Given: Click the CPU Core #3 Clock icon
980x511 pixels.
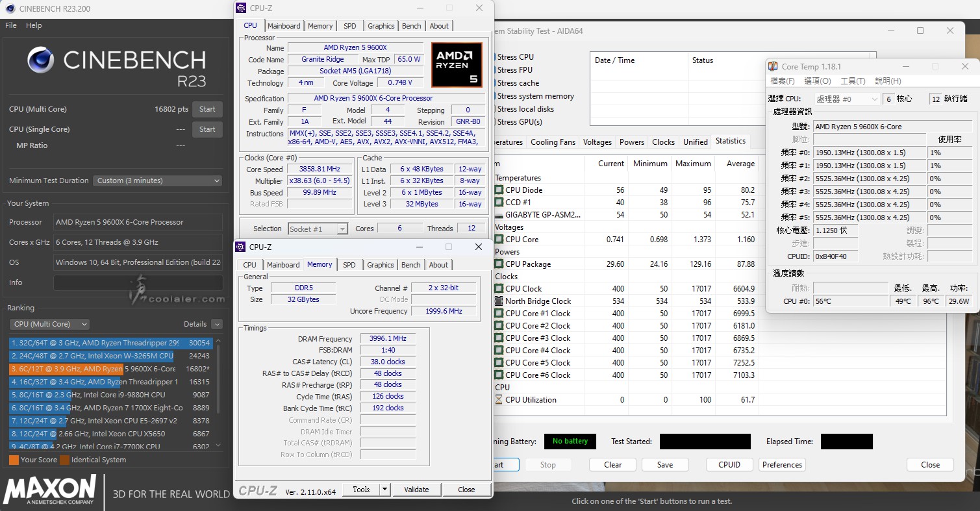Looking at the screenshot, I should point(499,338).
